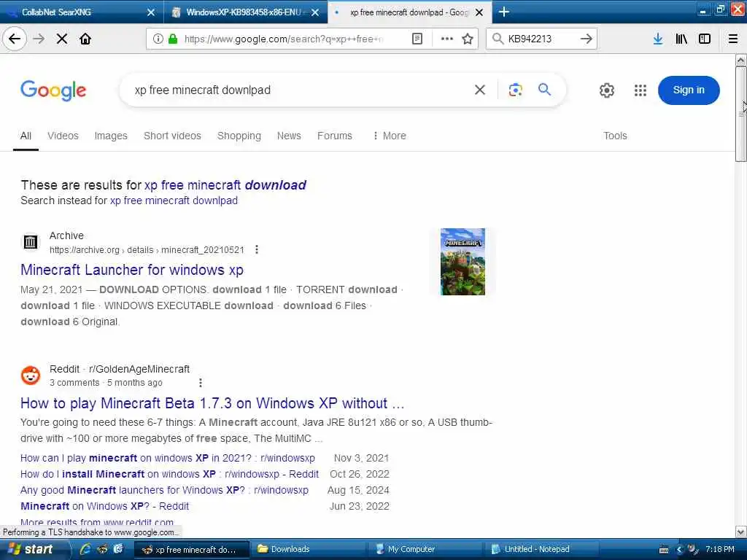
Task: Open 'How to play Minecraft Beta 1.7.3' result
Action: 212,402
